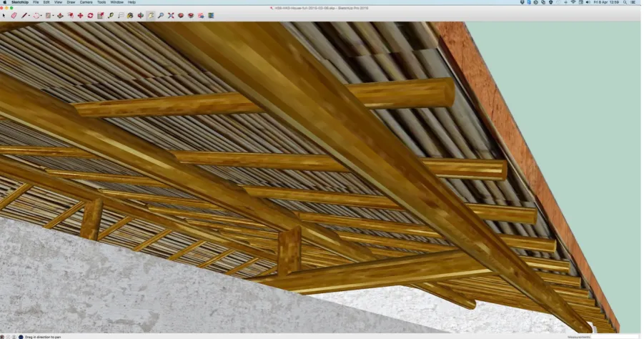The height and width of the screenshot is (339, 644).
Task: Select the arrow Select tool
Action: 4,16
